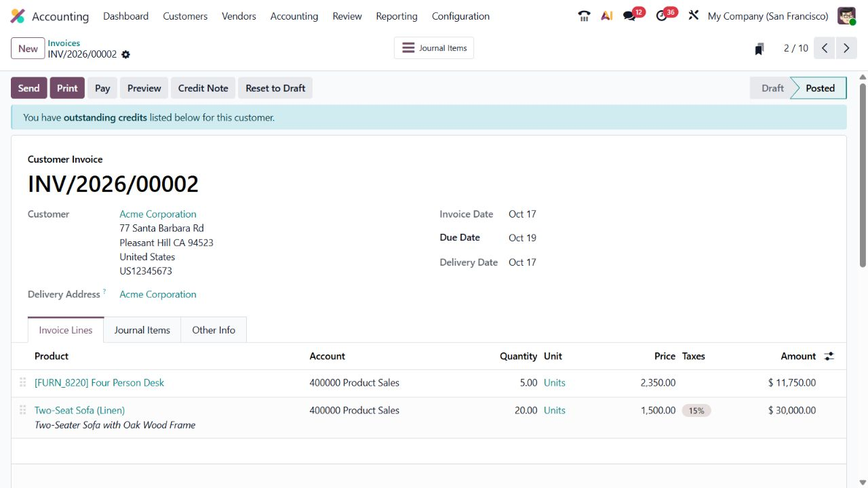Switch company via My Company (San Francisco)
Viewport: 868px width, 488px height.
point(768,16)
